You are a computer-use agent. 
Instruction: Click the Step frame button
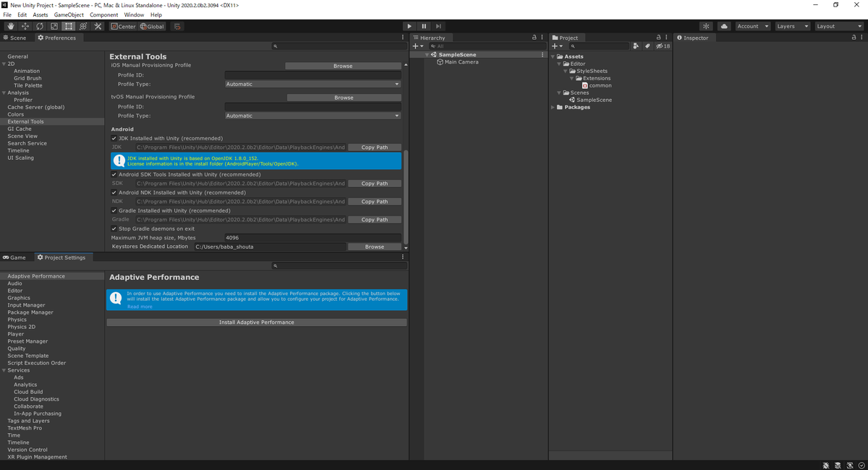(x=438, y=26)
